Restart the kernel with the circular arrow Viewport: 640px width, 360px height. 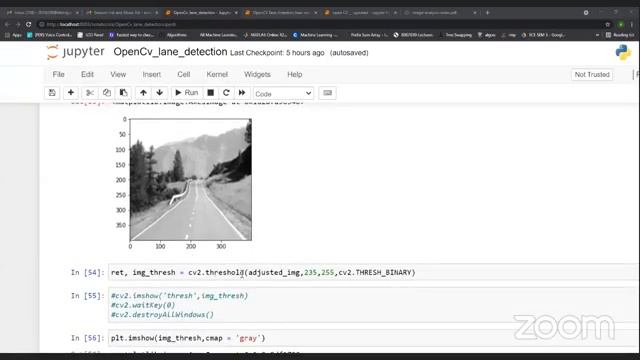coord(226,93)
